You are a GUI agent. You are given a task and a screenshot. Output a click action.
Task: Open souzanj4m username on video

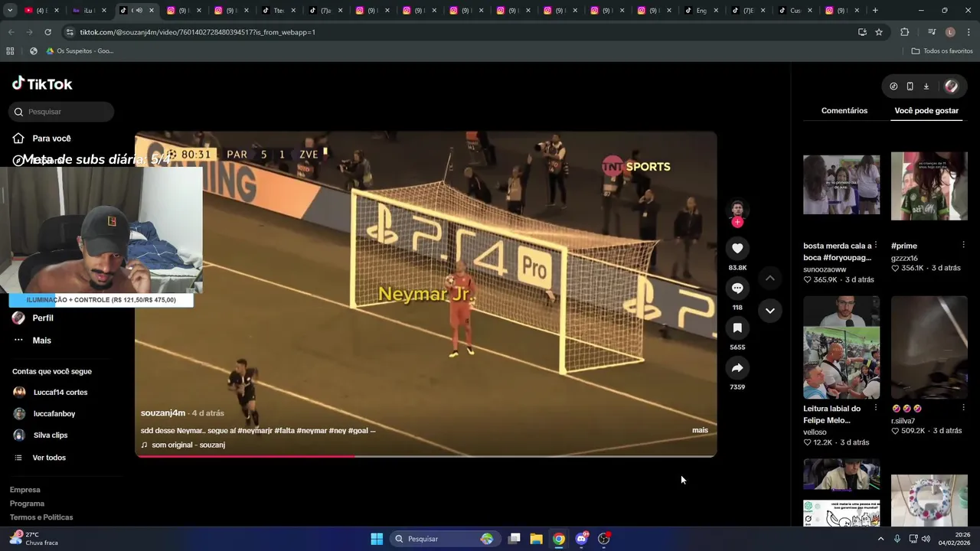[x=163, y=413]
